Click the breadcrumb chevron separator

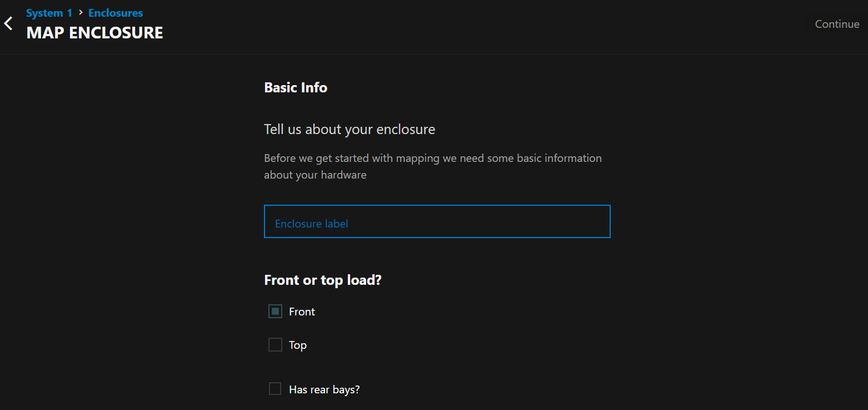tap(81, 12)
